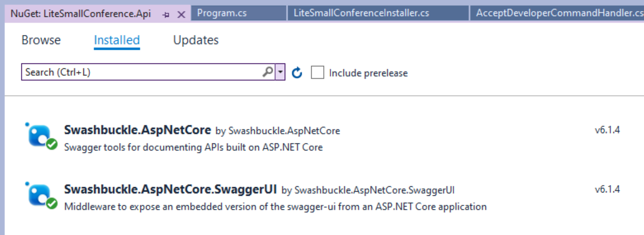Click the 'Include prerelease' label
Image resolution: width=644 pixels, height=235 pixels.
point(368,73)
